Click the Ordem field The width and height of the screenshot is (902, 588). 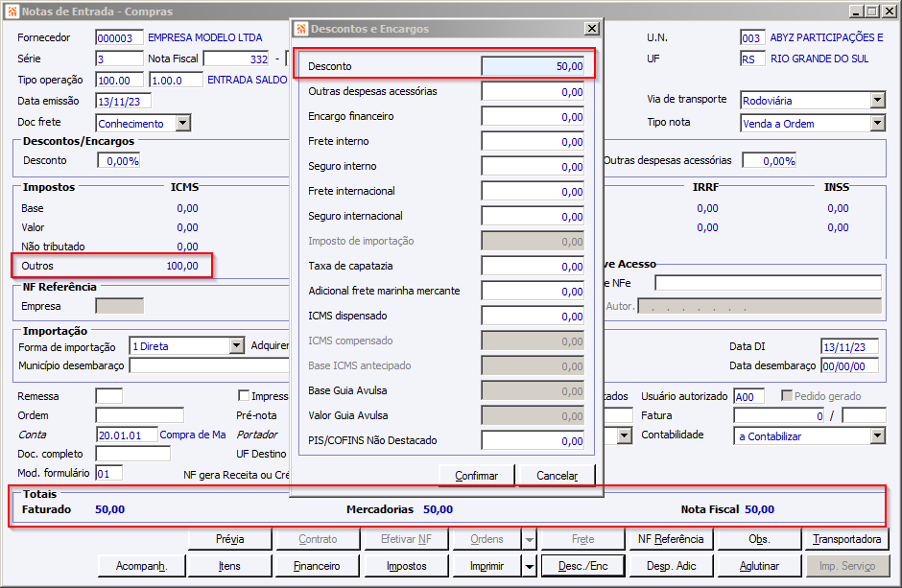(140, 415)
